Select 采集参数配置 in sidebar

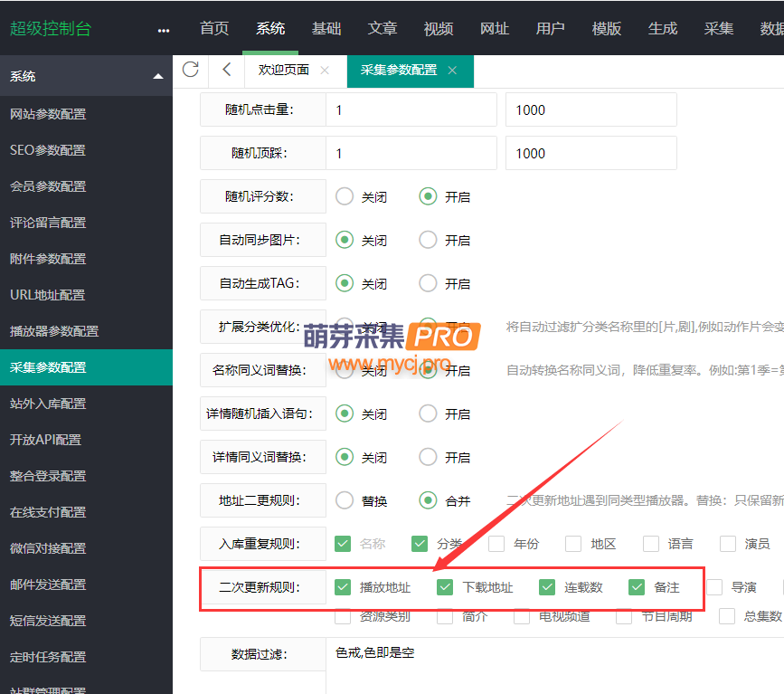click(86, 367)
